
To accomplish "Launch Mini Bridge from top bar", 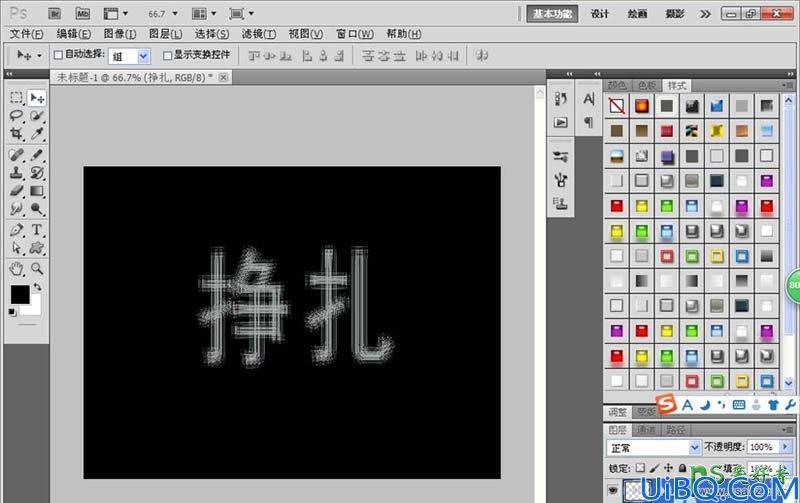I will click(x=83, y=14).
